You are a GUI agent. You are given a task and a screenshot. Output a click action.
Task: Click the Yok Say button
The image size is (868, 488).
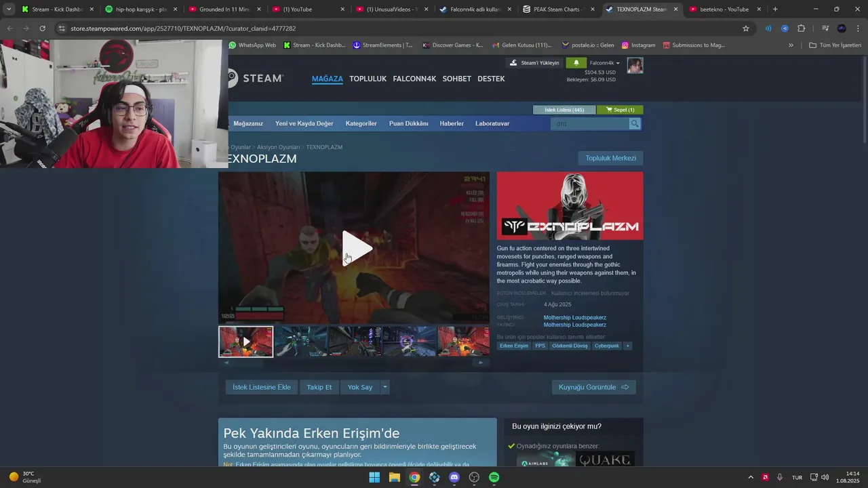pos(360,387)
